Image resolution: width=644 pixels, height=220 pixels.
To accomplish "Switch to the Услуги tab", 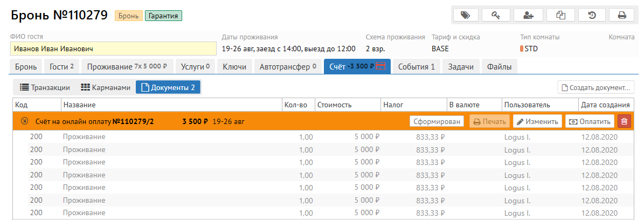I will pyautogui.click(x=196, y=67).
